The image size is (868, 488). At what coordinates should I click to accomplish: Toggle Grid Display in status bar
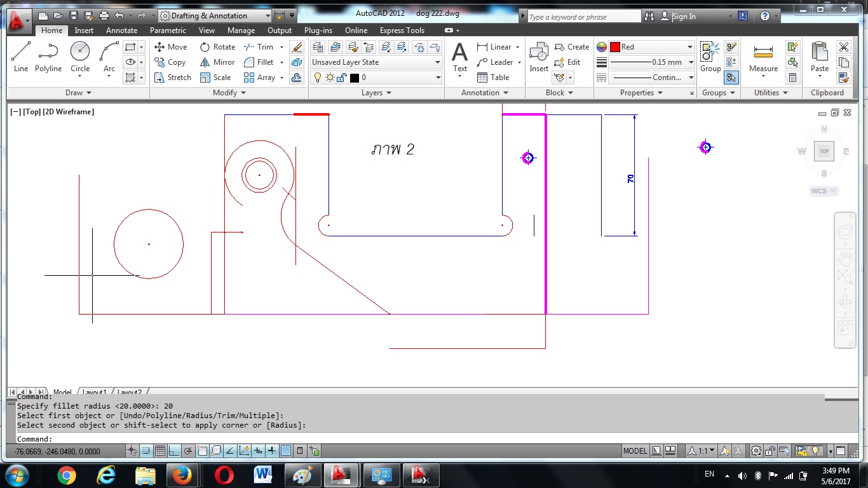(160, 451)
